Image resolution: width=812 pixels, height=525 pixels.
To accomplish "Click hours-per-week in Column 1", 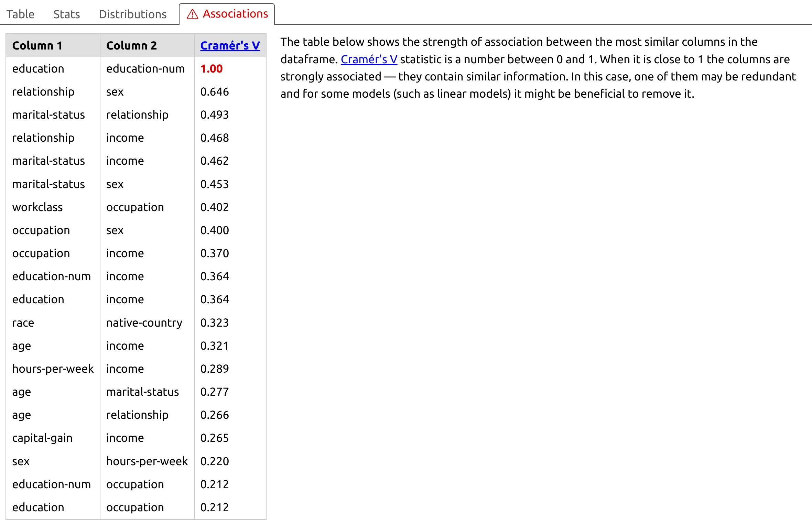I will 53,369.
